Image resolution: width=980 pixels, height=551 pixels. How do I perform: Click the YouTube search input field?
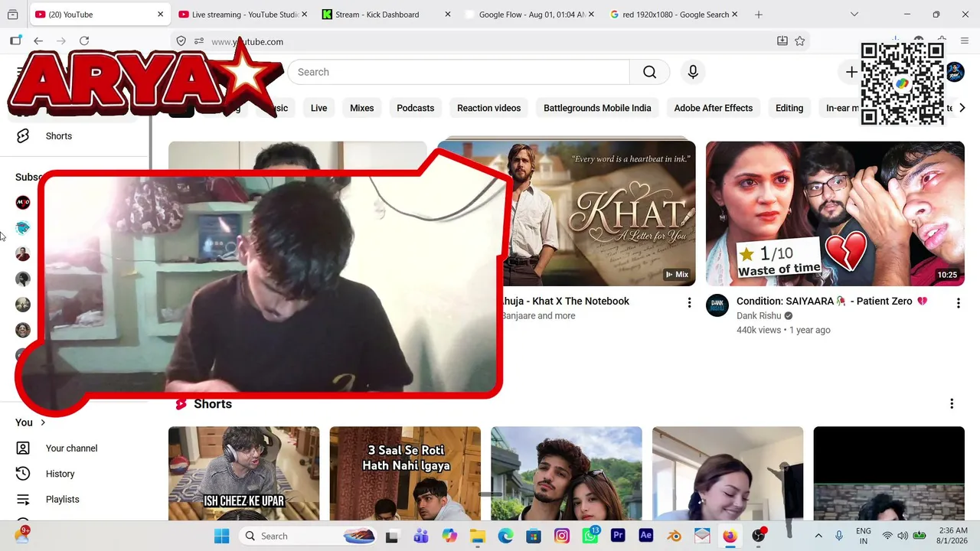pyautogui.click(x=459, y=72)
